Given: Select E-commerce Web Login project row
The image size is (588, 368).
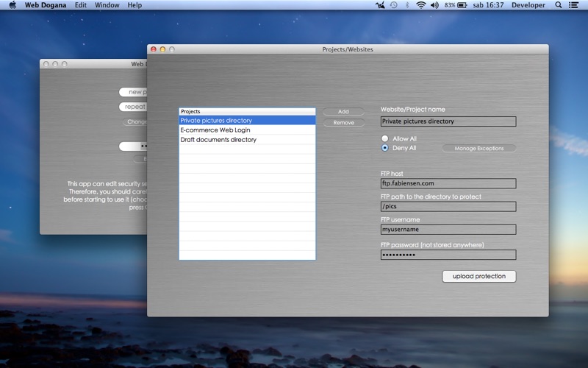Looking at the screenshot, I should tap(247, 130).
